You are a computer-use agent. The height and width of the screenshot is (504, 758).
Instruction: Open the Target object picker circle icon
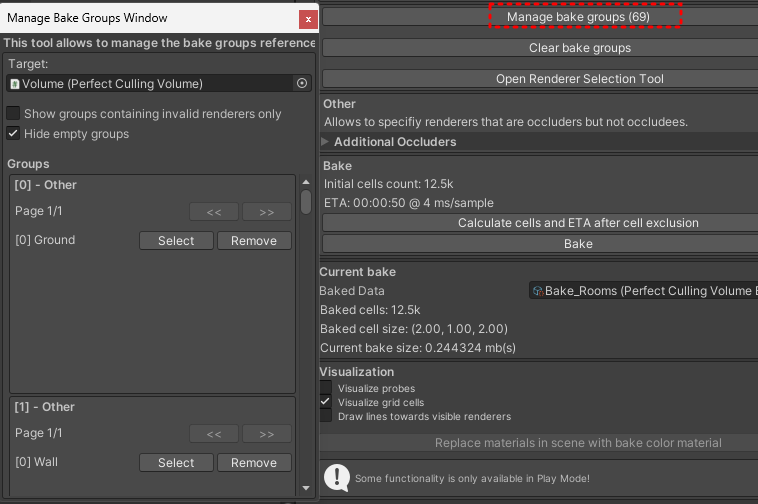(x=302, y=83)
